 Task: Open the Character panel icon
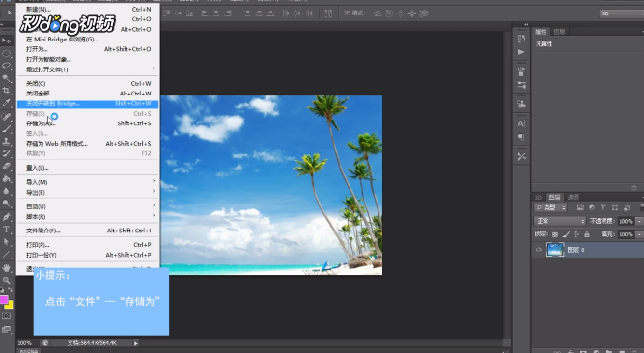521,123
